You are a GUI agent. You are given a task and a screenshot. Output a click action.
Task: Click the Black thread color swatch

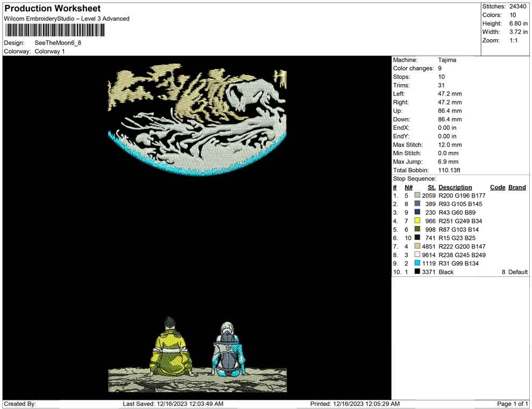tap(418, 272)
